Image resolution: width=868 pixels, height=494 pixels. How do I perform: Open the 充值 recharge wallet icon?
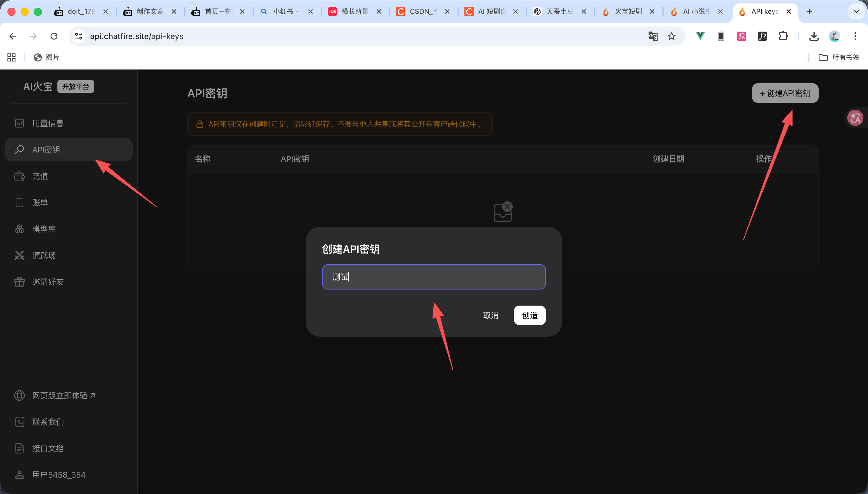coord(19,176)
